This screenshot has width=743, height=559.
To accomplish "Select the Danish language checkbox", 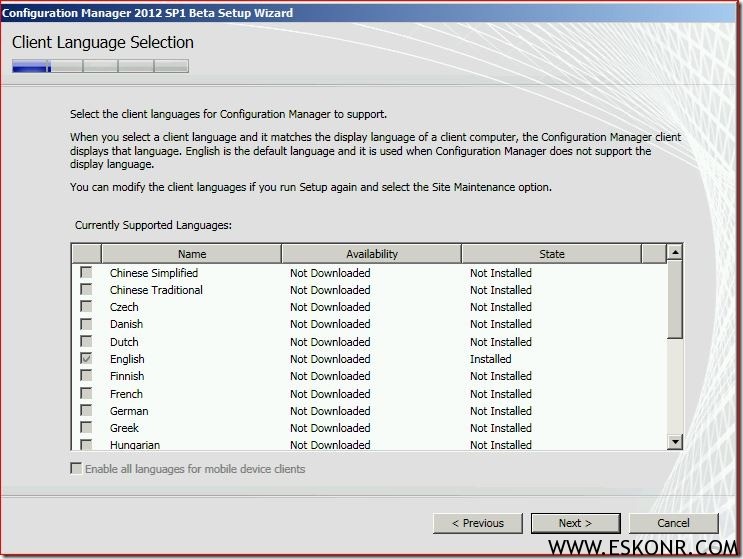I will click(x=86, y=324).
